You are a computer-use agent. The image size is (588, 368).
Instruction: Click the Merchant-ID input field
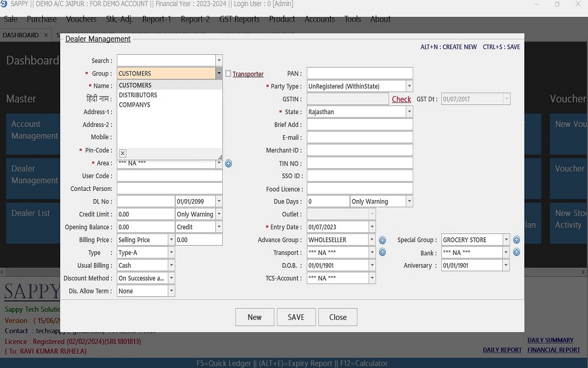pyautogui.click(x=360, y=150)
